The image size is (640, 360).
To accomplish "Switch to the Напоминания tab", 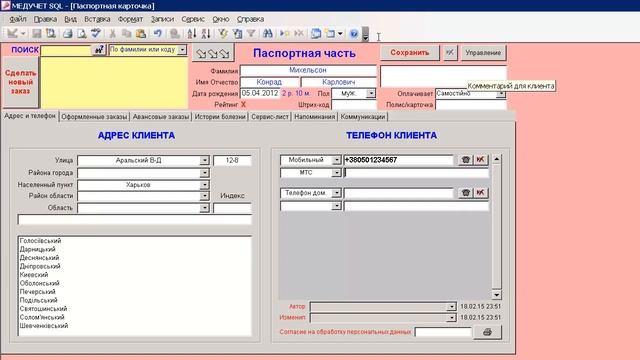I will (x=314, y=117).
